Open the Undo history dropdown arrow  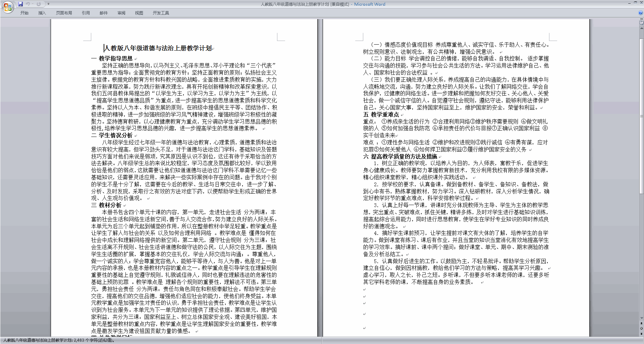click(x=33, y=4)
